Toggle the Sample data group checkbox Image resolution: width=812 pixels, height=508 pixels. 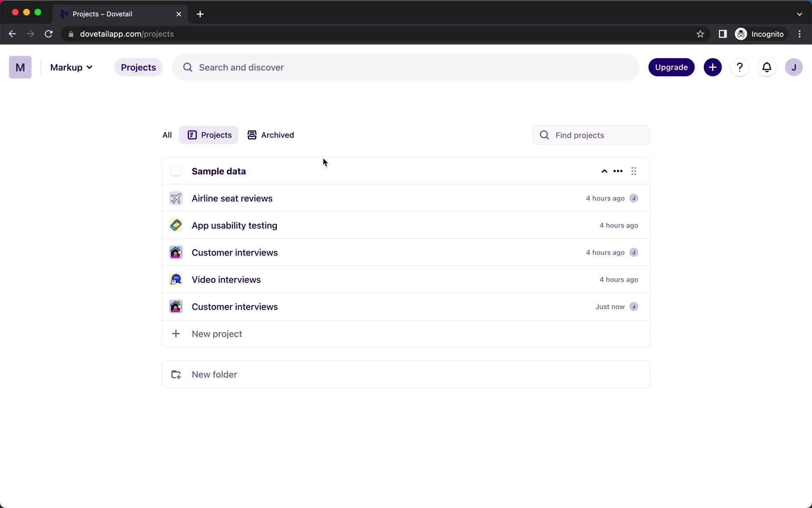(x=176, y=171)
